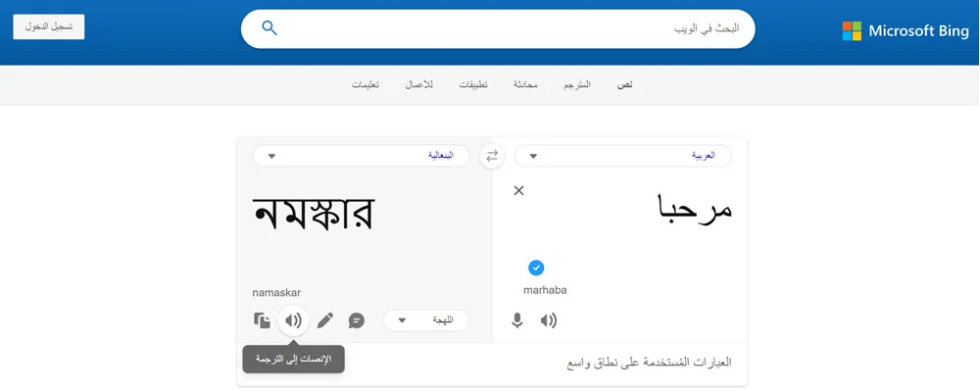Open the feedback chat bubble icon
The width and height of the screenshot is (980, 391).
[357, 321]
